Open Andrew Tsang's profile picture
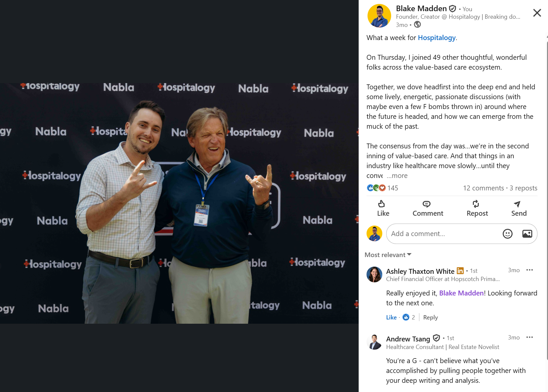 [374, 342]
